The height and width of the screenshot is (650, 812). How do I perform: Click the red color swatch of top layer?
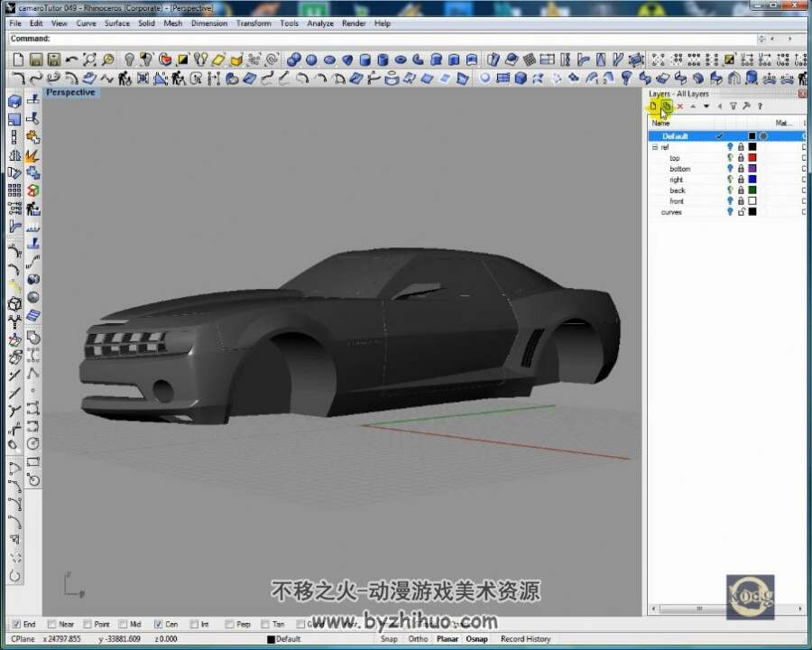[x=752, y=158]
